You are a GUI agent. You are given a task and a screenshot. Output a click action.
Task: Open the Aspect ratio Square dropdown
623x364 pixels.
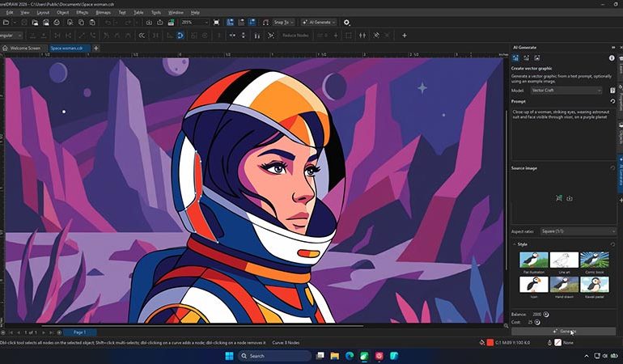[x=578, y=231]
